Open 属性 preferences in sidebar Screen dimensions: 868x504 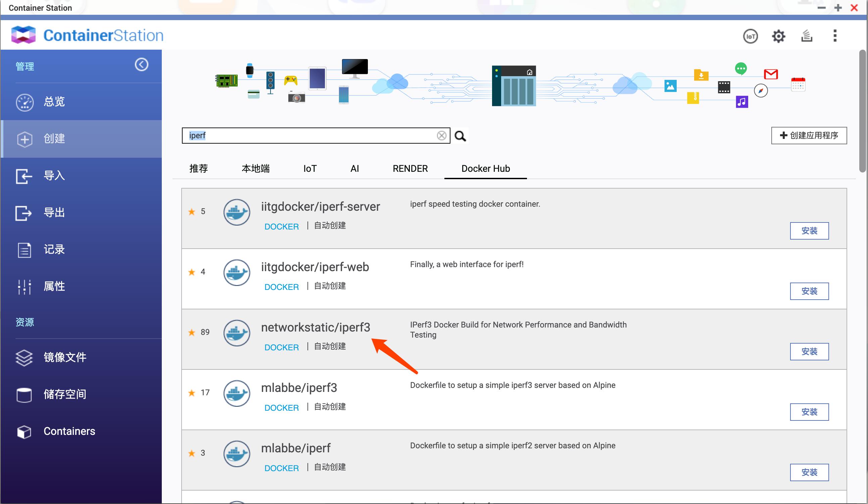(x=54, y=286)
